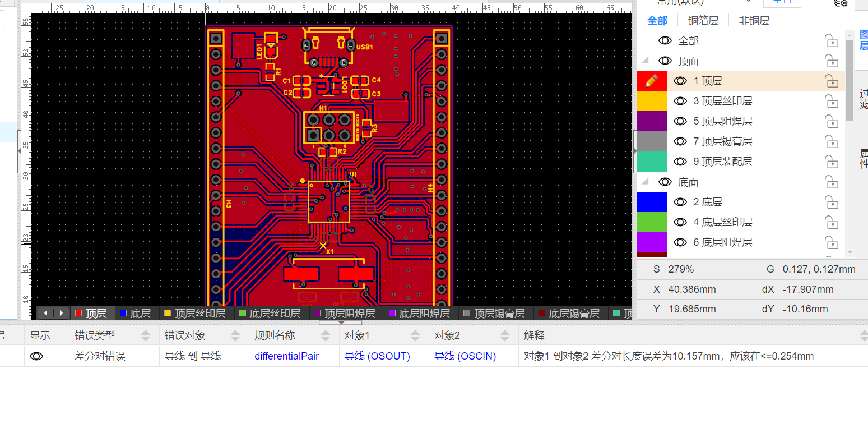The image size is (868, 428).
Task: Sort table by 错误对象 column arrows
Action: coord(235,335)
